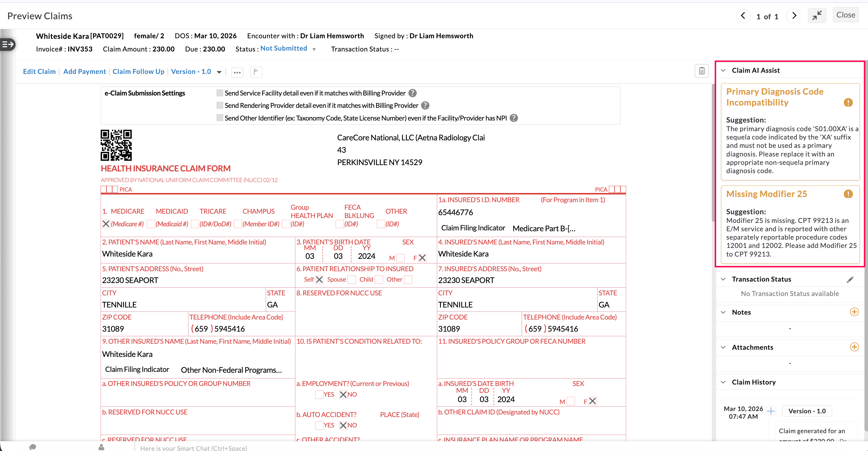Click the collapse view icon near Close

(817, 15)
